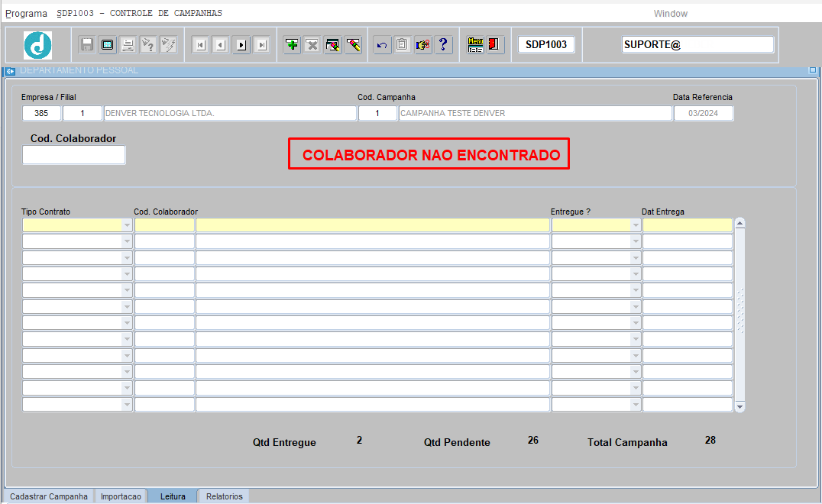The width and height of the screenshot is (822, 504).
Task: Switch to the Importacao tab
Action: pyautogui.click(x=121, y=496)
